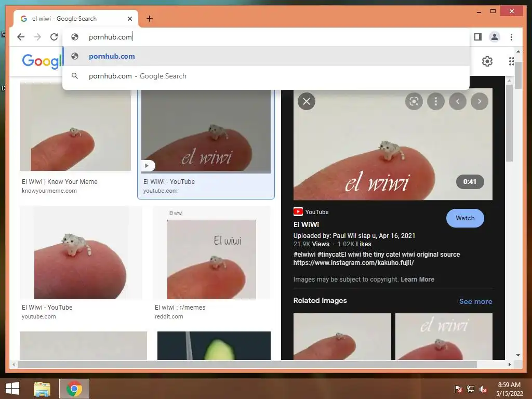This screenshot has width=532, height=399.
Task: Click the Learn More copyright link
Action: pyautogui.click(x=417, y=280)
